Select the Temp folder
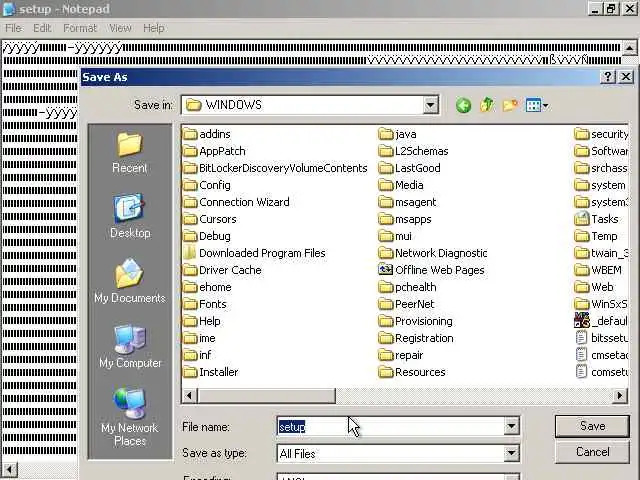 coord(596,236)
